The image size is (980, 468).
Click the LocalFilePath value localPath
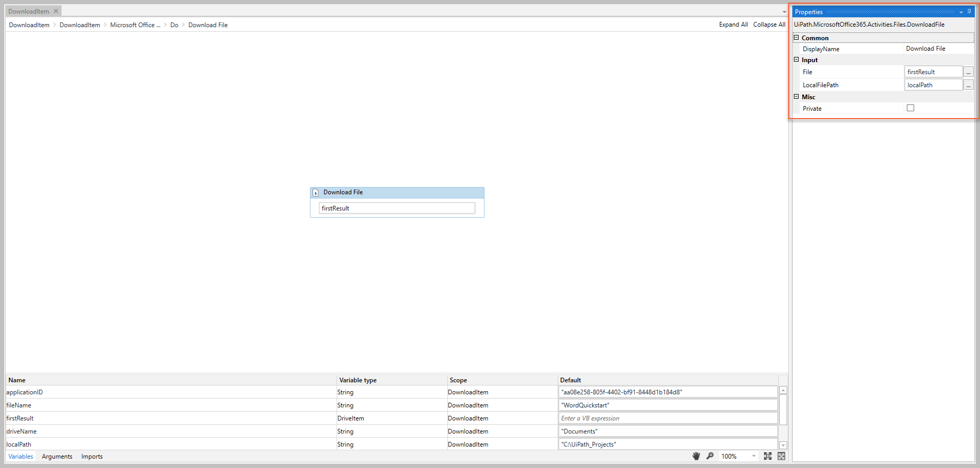click(933, 85)
